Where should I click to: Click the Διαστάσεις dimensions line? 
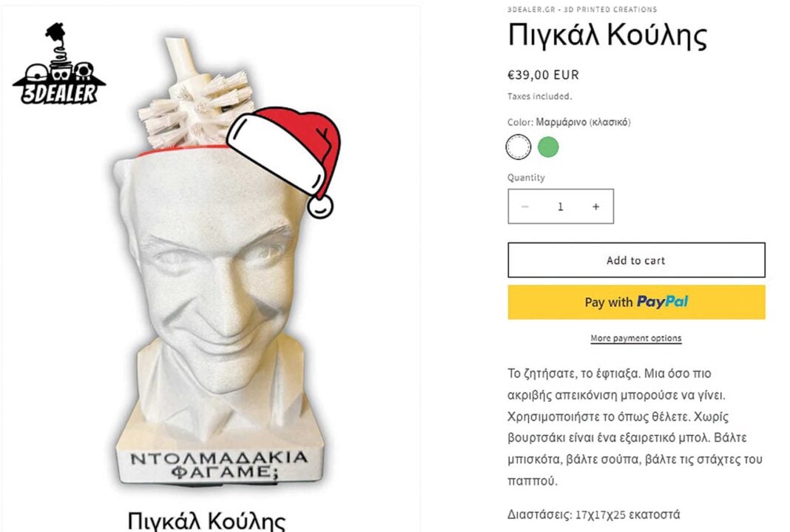tap(593, 514)
